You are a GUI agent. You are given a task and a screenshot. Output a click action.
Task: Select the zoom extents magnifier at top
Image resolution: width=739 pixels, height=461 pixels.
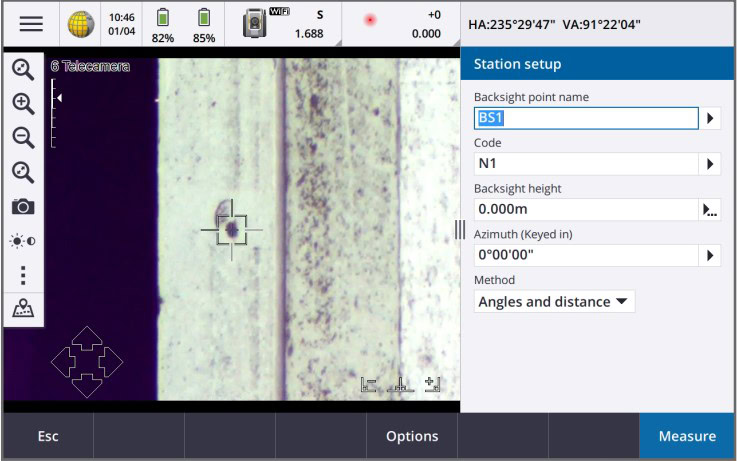23,69
